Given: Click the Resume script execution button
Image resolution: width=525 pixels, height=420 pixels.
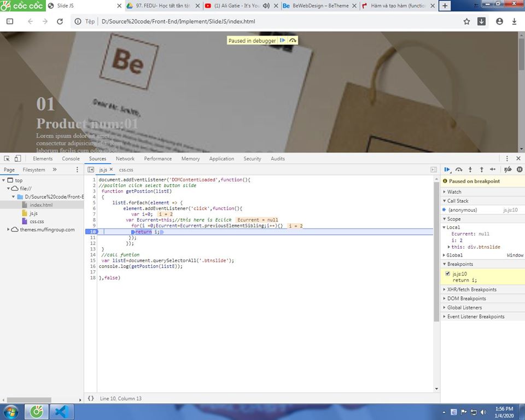Looking at the screenshot, I should (x=447, y=170).
